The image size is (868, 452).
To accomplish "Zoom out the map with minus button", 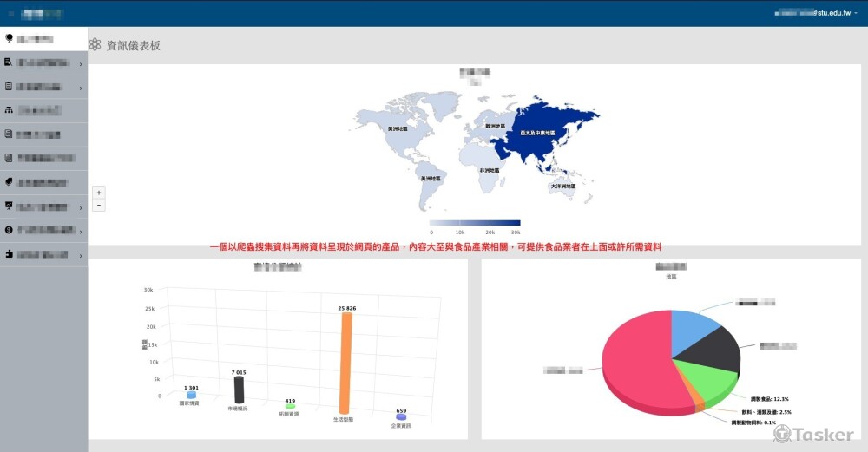I will [99, 206].
